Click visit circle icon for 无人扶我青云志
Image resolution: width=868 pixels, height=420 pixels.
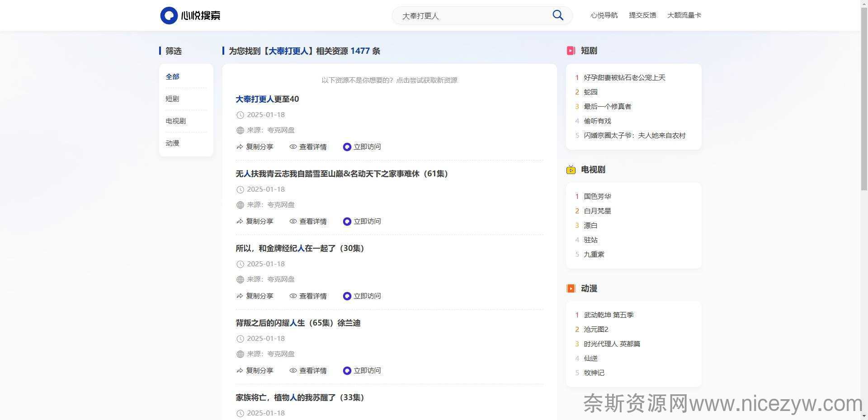pyautogui.click(x=347, y=222)
